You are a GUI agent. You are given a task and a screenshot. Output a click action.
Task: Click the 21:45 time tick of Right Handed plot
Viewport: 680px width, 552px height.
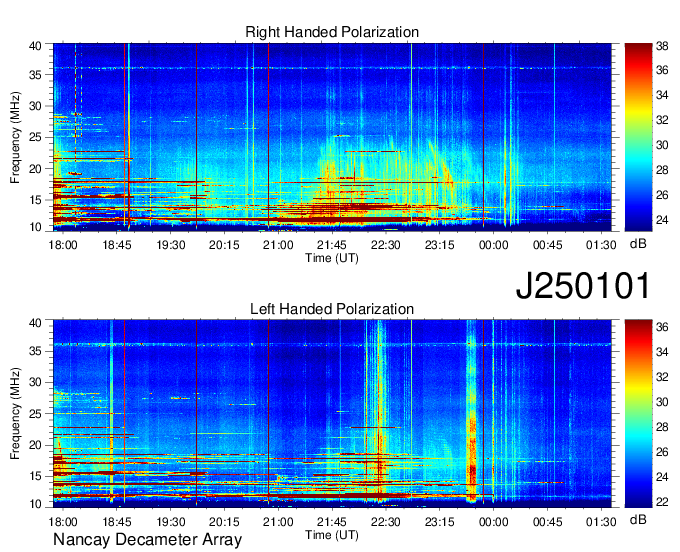coord(332,245)
